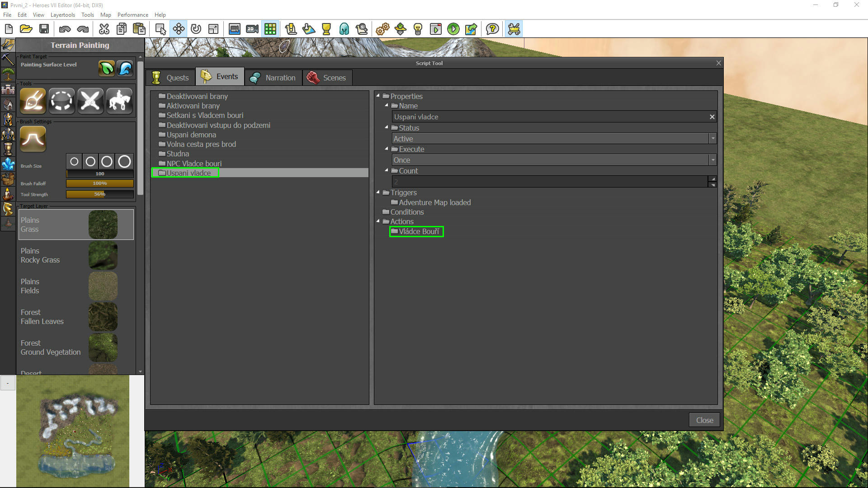Select the dashed circle terrain tool

pos(61,100)
